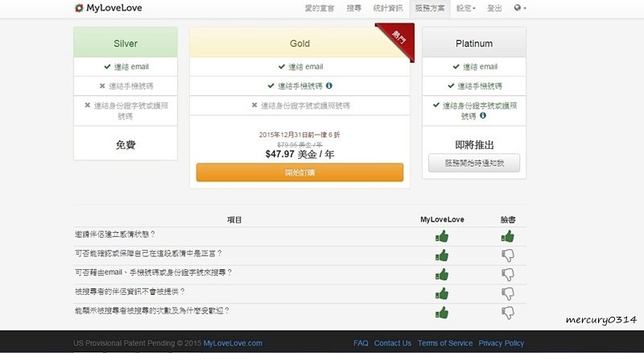The height and width of the screenshot is (353, 644).
Task: Click the Platinum 即將推出 label
Action: coord(474,145)
